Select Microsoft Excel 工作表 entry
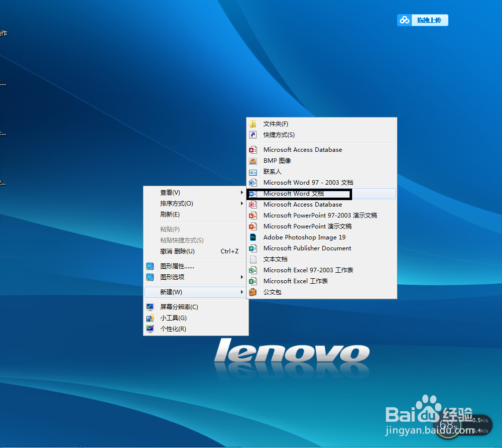The height and width of the screenshot is (448, 502). pyautogui.click(x=321, y=281)
